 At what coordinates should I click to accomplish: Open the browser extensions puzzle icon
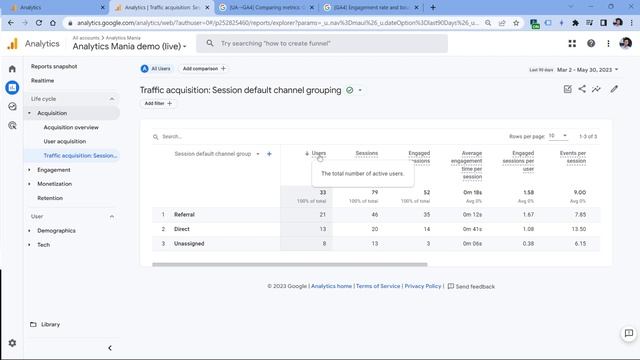(x=575, y=23)
